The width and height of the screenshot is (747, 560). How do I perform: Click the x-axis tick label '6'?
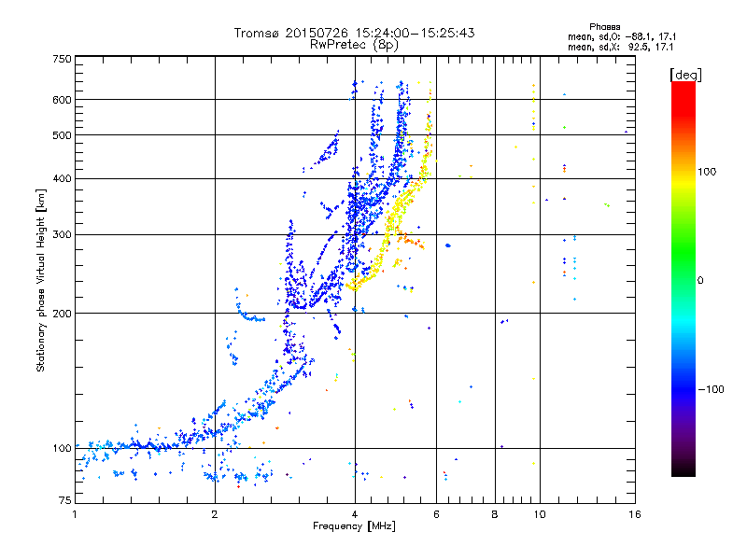(x=436, y=514)
